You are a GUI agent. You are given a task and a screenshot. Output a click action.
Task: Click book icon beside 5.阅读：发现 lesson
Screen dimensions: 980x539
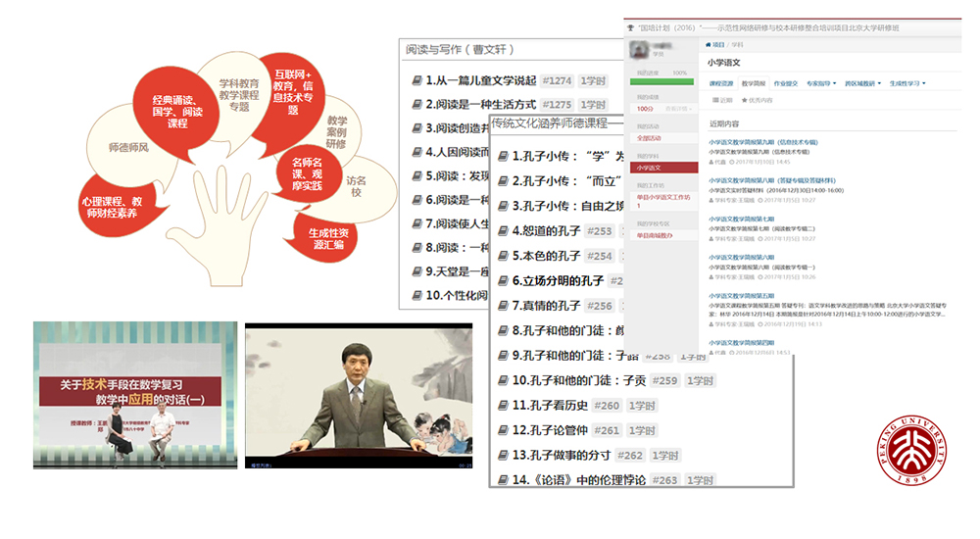[x=416, y=176]
